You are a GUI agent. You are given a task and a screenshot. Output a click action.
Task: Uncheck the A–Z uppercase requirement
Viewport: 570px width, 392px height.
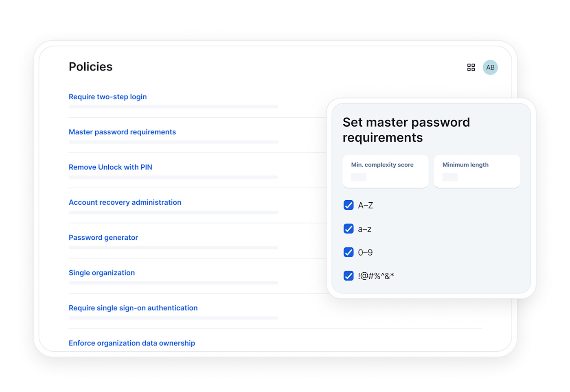pyautogui.click(x=349, y=205)
